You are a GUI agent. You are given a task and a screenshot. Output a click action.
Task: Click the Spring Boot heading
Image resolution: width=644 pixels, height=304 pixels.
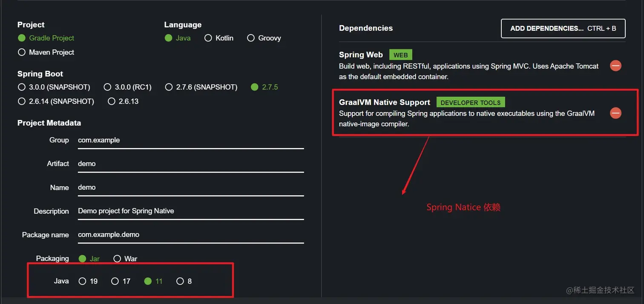coord(40,74)
